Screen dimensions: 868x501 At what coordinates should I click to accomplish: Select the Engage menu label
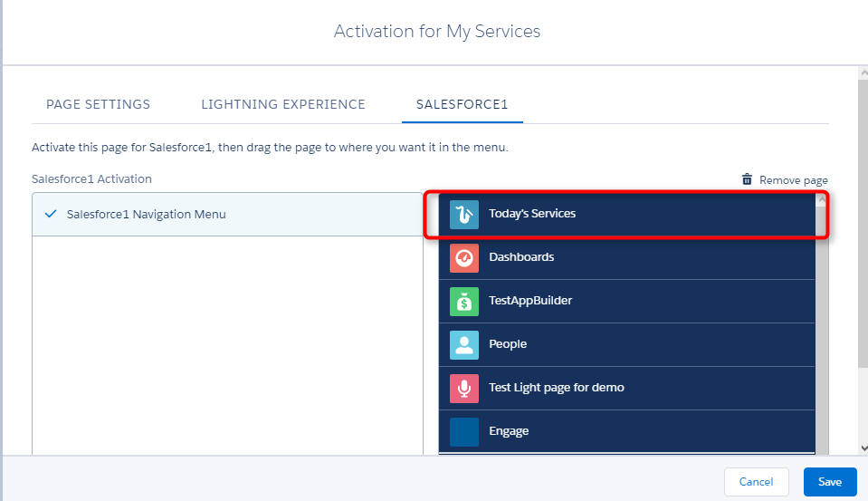[x=509, y=431]
